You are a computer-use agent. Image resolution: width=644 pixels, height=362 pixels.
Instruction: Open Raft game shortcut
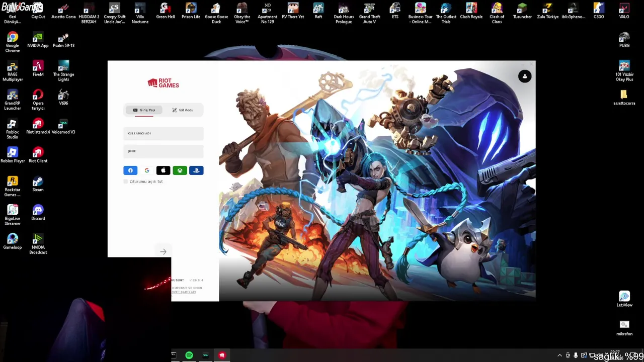coord(318,11)
